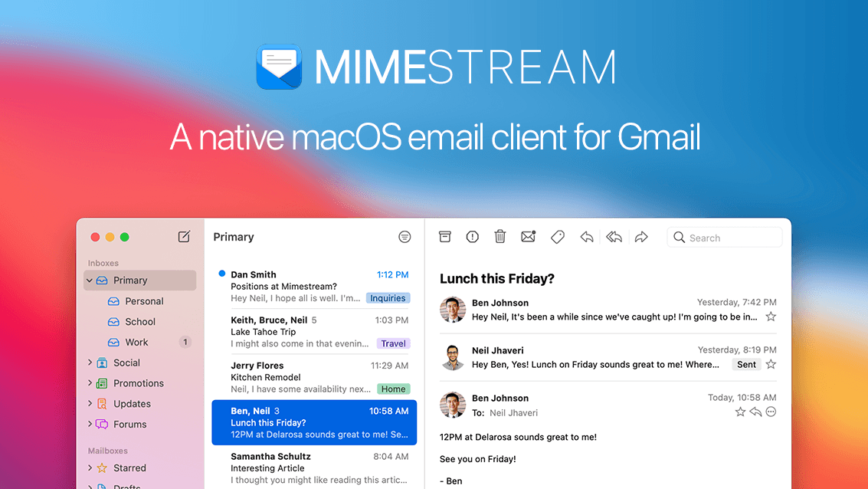Screen dimensions: 868x489
Task: Click Ben Johnson's avatar on first message
Action: (453, 310)
